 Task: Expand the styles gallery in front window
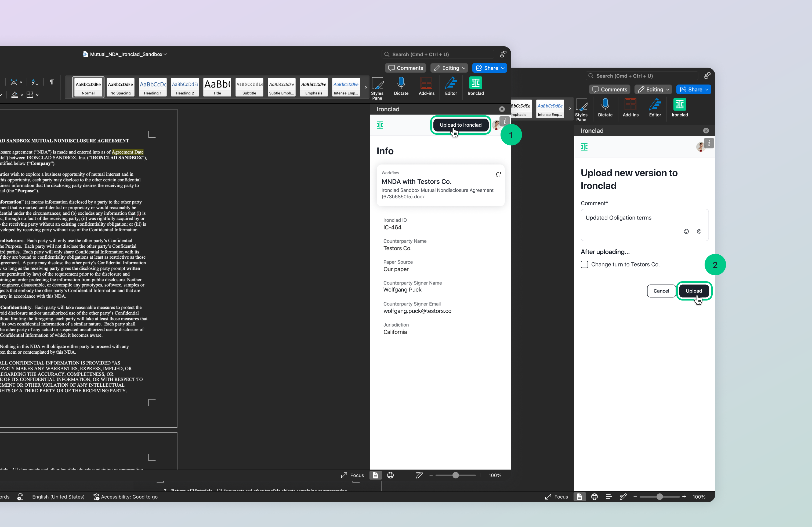point(366,87)
